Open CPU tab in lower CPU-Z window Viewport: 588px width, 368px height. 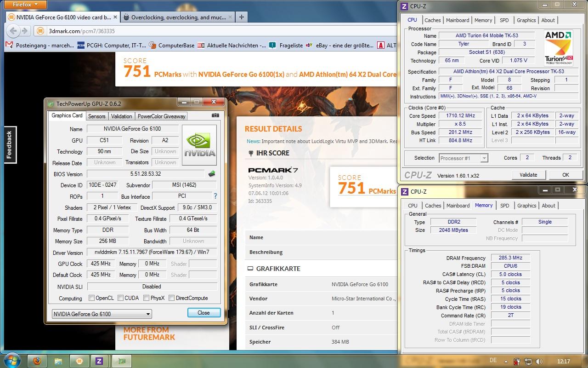pyautogui.click(x=413, y=206)
